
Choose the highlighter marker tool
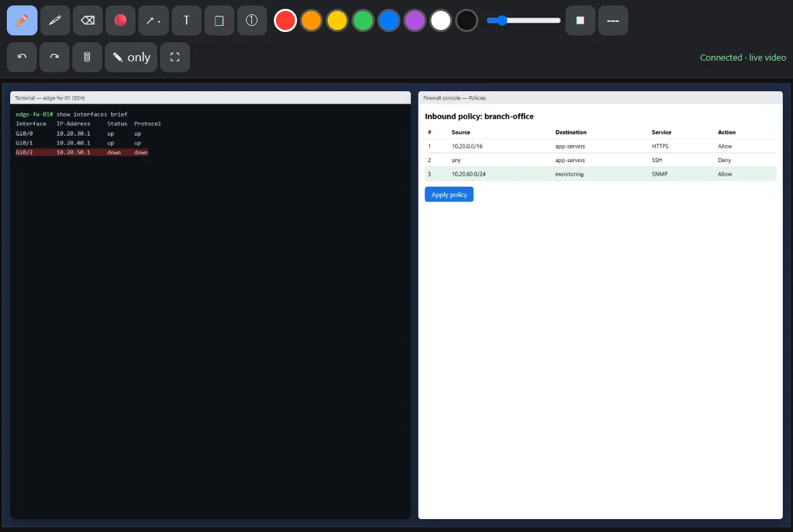click(x=55, y=20)
